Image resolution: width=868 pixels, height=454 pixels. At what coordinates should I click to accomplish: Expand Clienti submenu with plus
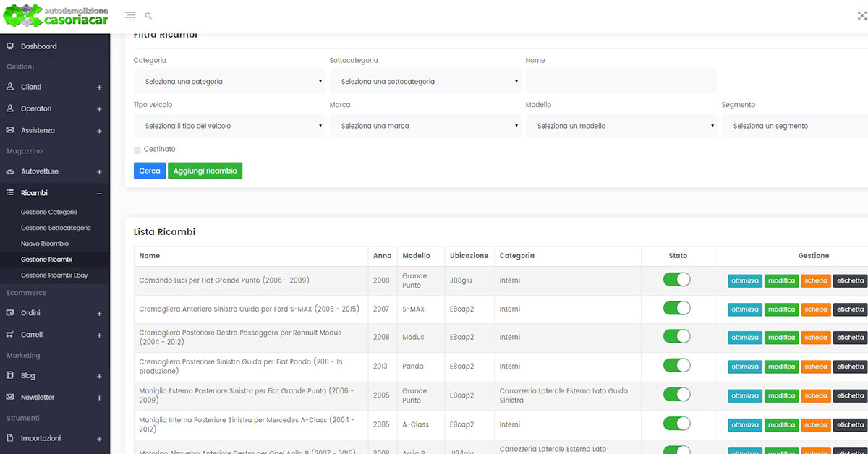[99, 87]
